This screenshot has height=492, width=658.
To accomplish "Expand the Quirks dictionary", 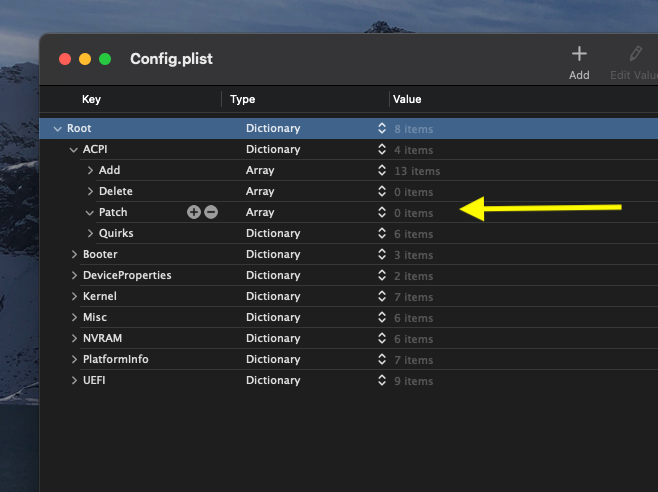I will 90,233.
